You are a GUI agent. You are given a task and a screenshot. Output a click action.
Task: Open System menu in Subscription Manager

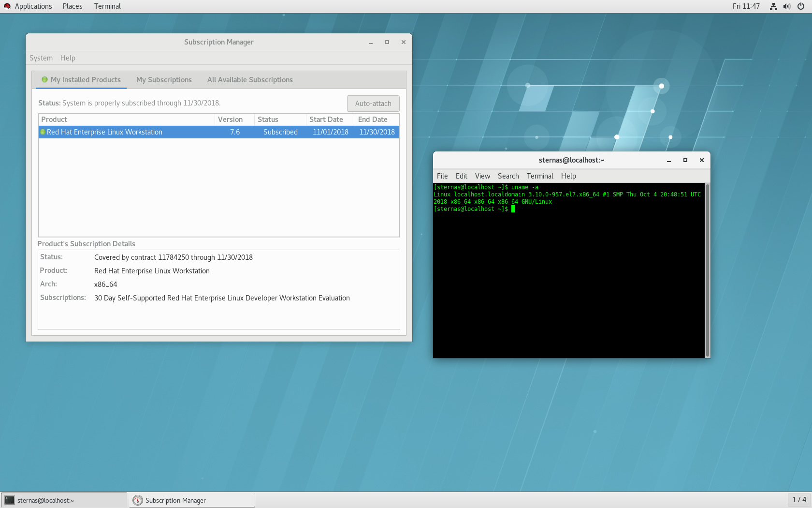41,58
